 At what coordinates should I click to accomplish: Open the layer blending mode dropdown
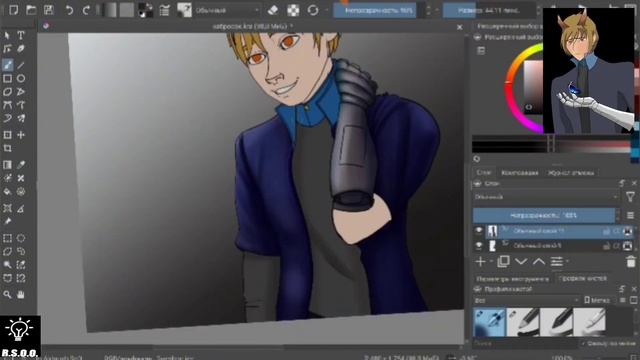tap(546, 197)
